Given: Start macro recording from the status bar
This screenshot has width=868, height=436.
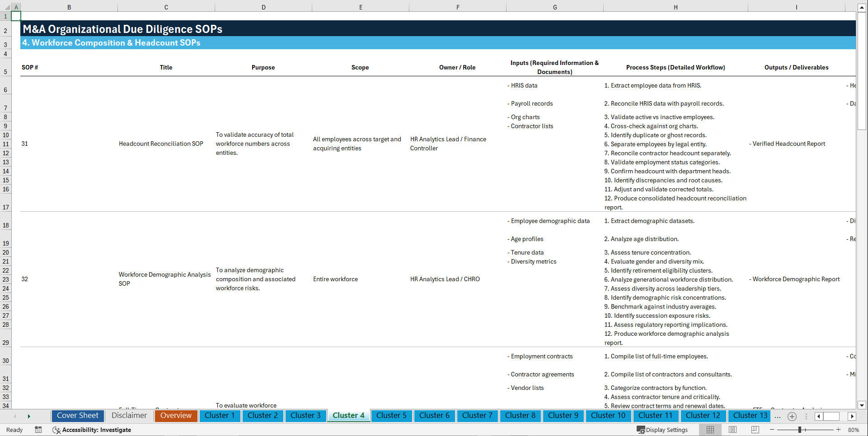Looking at the screenshot, I should 38,430.
